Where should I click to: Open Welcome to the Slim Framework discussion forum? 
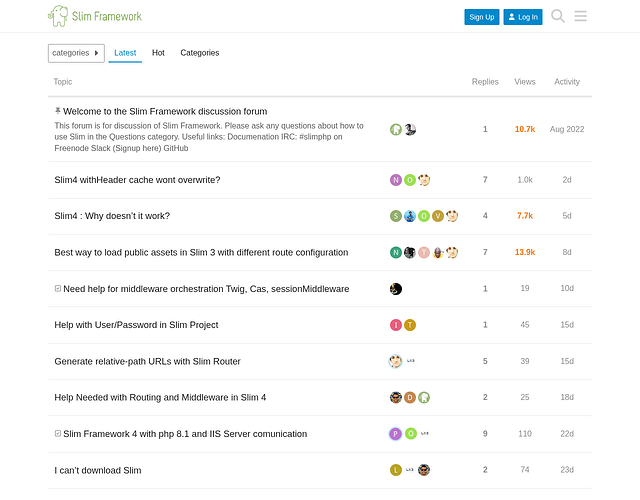[165, 111]
